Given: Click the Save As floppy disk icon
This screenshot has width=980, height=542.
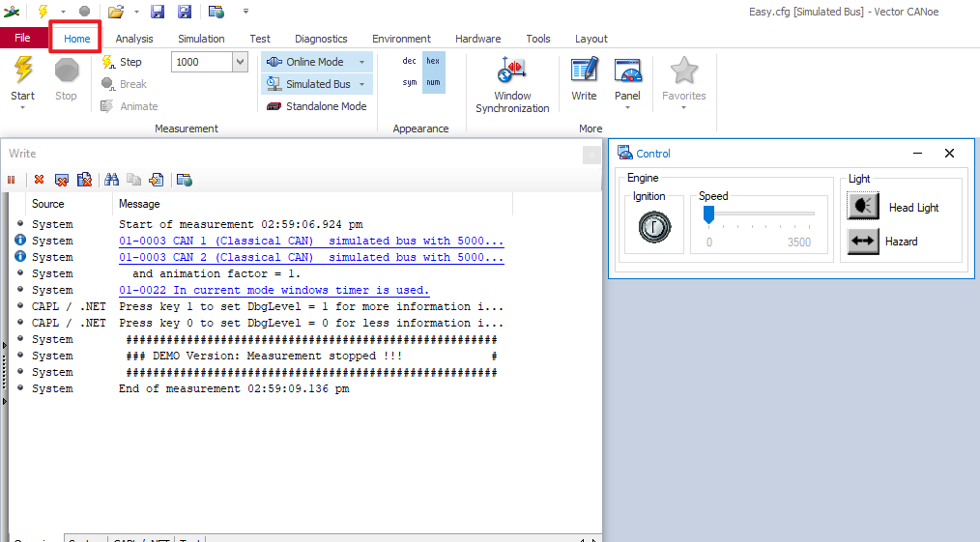Looking at the screenshot, I should pyautogui.click(x=185, y=12).
